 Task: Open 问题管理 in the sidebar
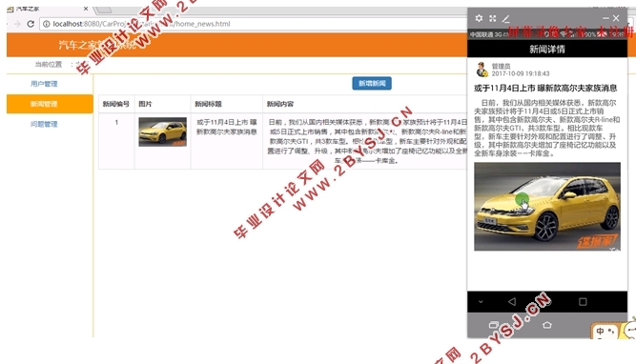pyautogui.click(x=44, y=124)
